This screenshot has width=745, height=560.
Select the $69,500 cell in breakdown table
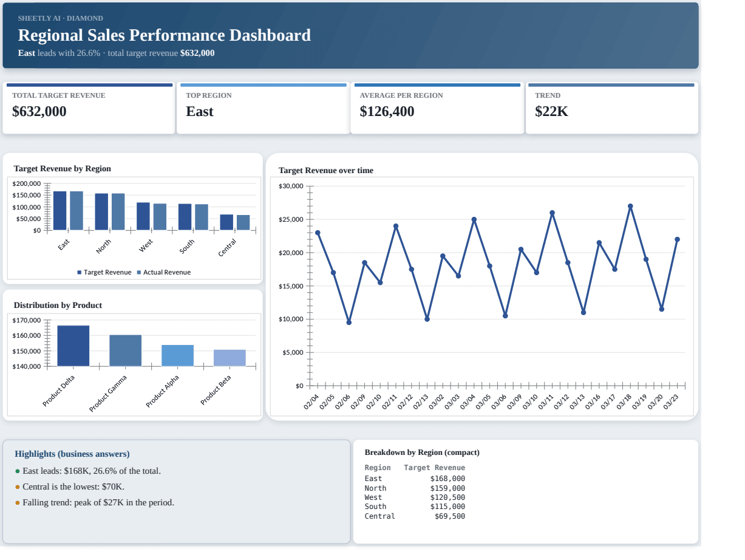point(450,516)
